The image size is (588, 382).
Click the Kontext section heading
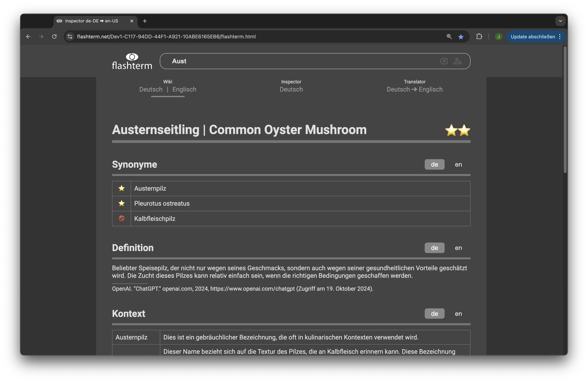click(x=129, y=314)
